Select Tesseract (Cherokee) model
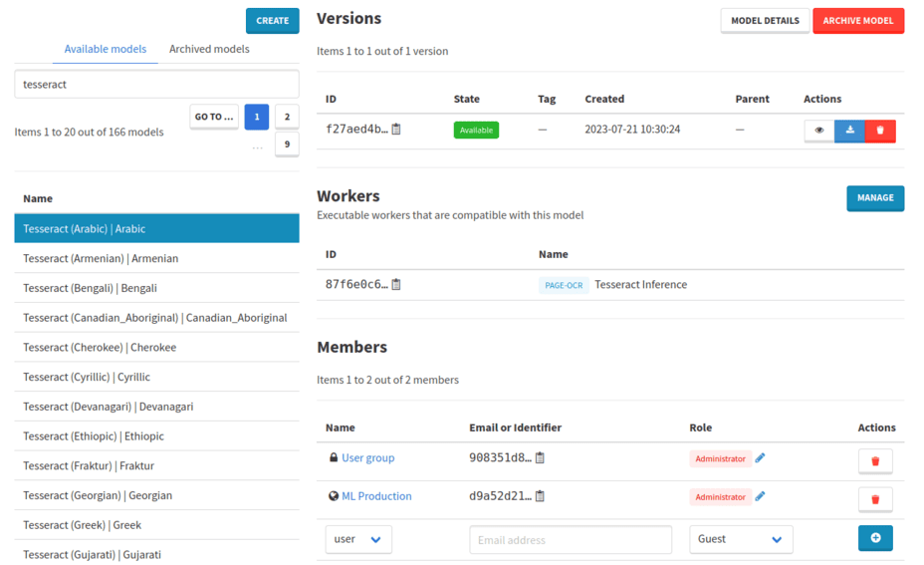The height and width of the screenshot is (565, 924). click(x=156, y=347)
